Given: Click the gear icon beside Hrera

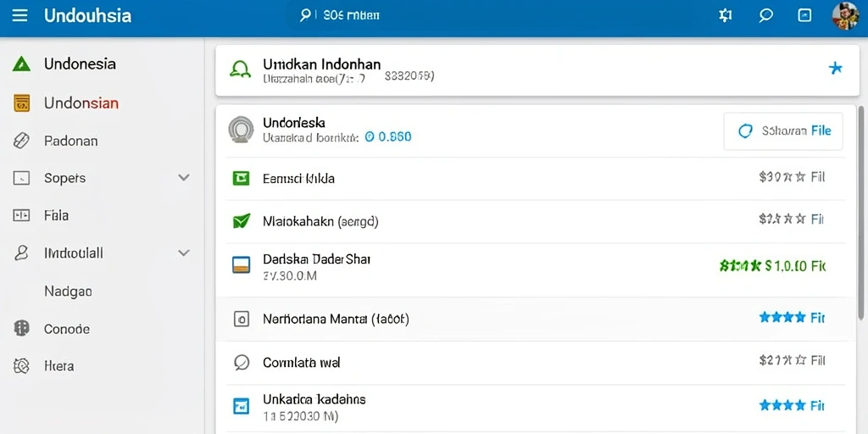Looking at the screenshot, I should coord(21,366).
